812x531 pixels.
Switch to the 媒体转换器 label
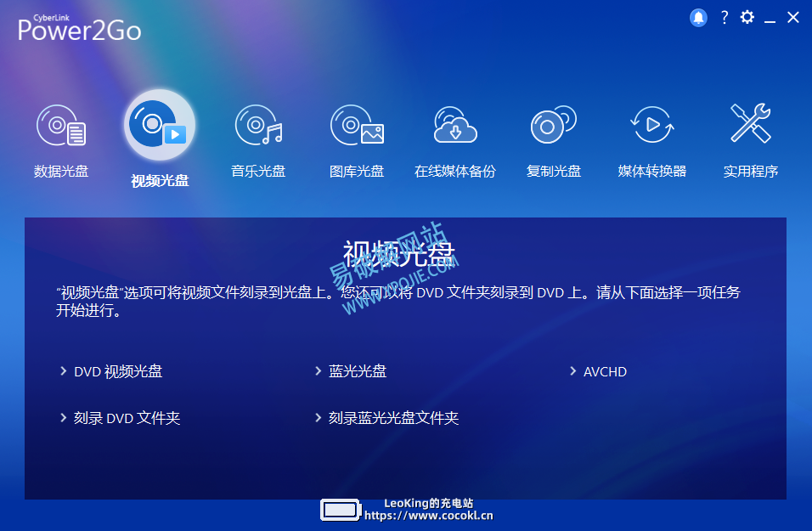click(652, 171)
